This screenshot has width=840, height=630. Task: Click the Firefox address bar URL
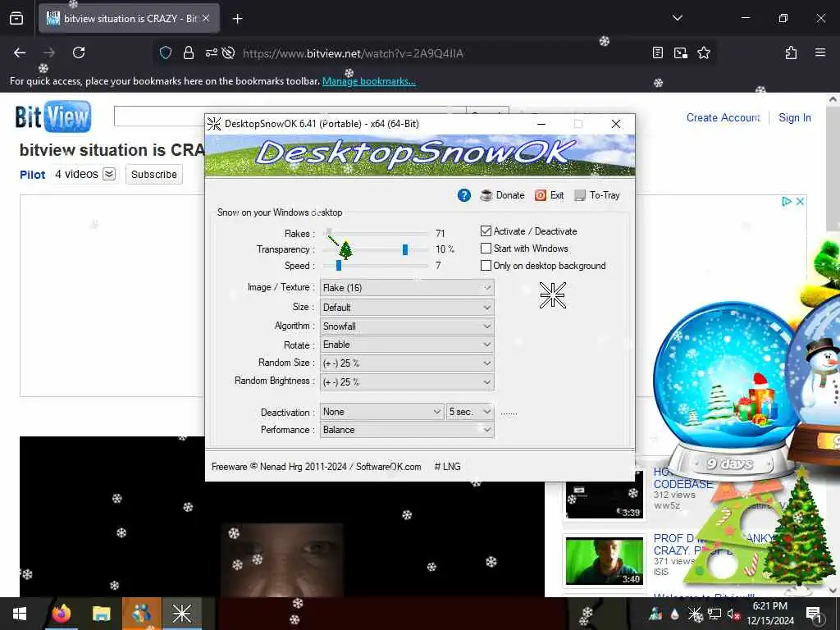coord(353,53)
